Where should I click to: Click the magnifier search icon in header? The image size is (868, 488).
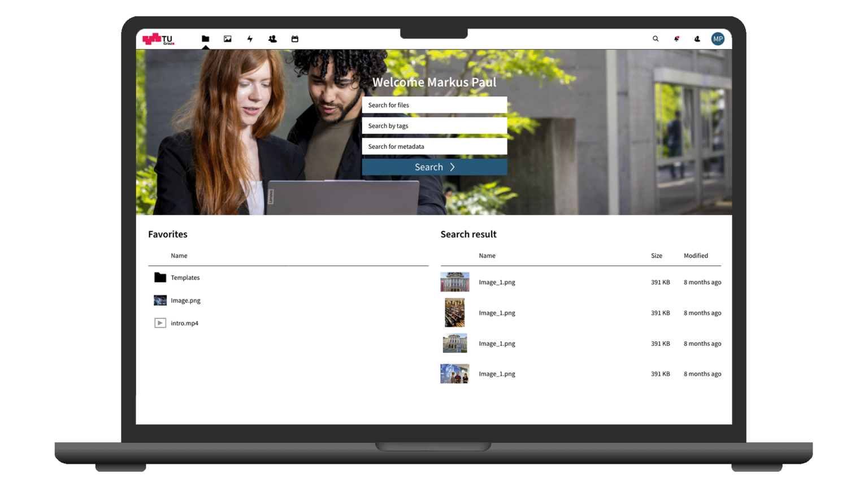click(x=656, y=39)
